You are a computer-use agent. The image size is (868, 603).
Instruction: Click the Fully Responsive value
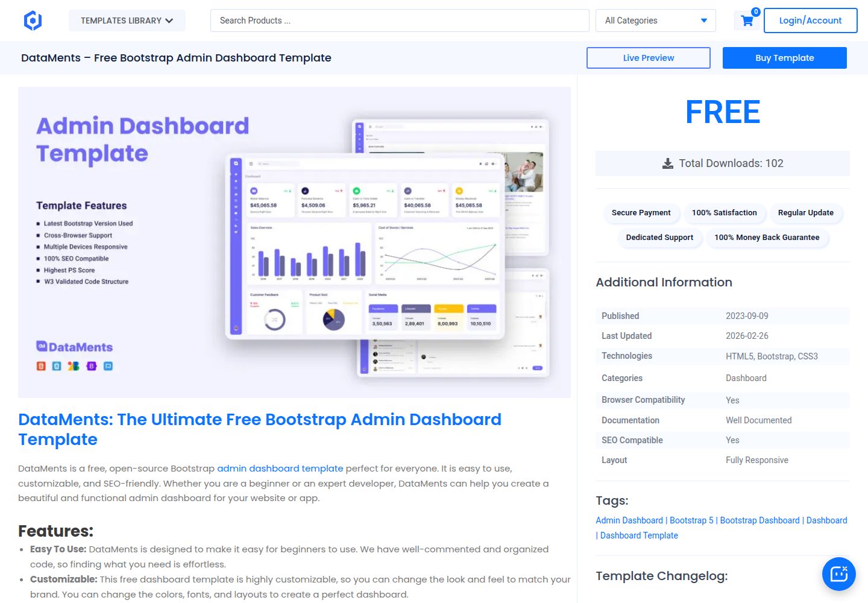(757, 460)
